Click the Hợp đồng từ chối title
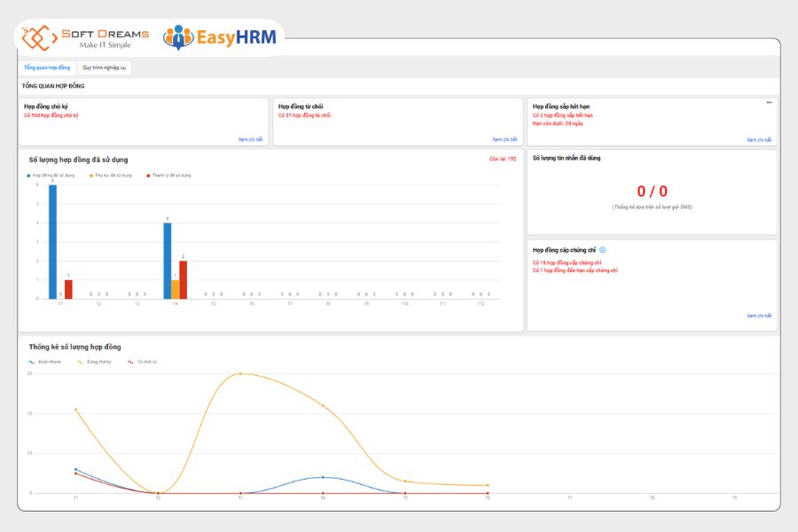798x532 pixels. tap(301, 106)
